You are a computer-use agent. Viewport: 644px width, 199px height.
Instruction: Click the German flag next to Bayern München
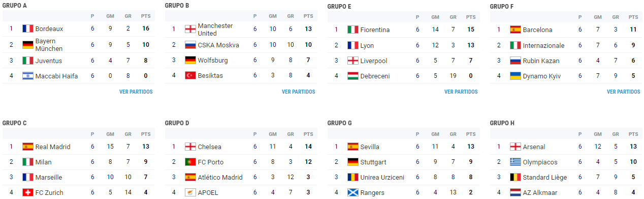point(28,45)
